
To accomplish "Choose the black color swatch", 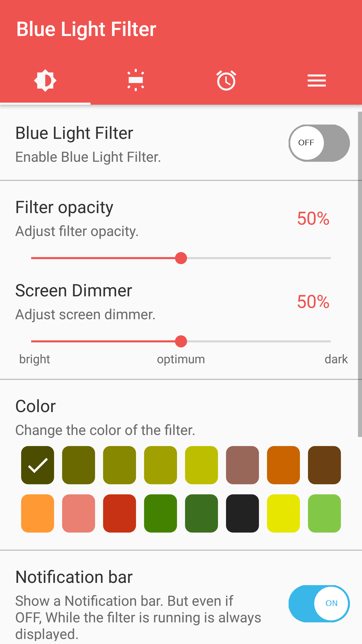I will coord(242,513).
